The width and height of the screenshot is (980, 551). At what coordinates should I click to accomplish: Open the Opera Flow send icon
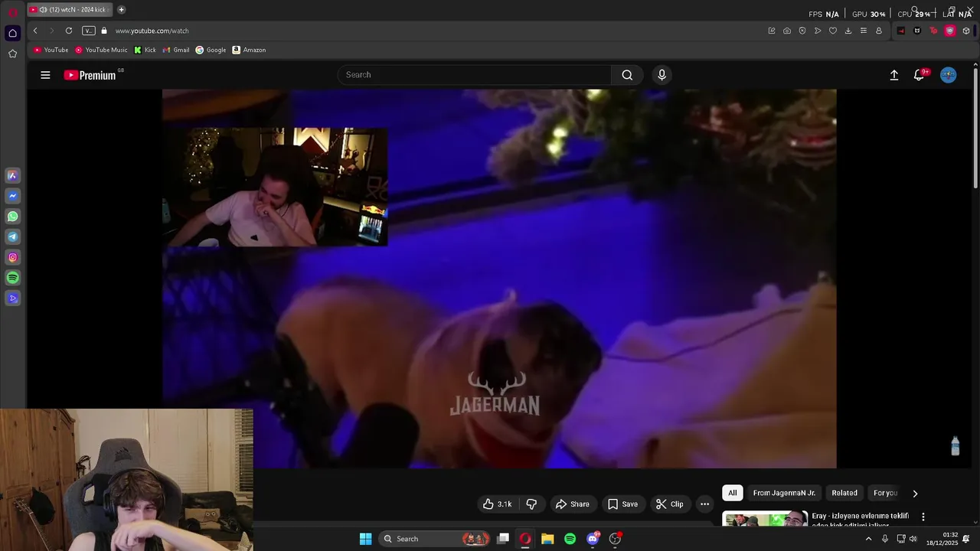pyautogui.click(x=818, y=31)
